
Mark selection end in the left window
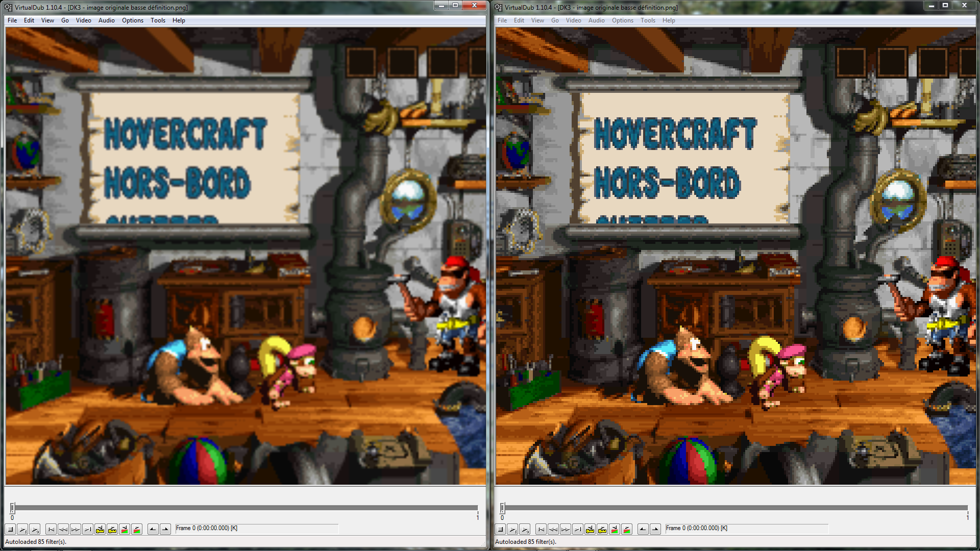tap(165, 529)
